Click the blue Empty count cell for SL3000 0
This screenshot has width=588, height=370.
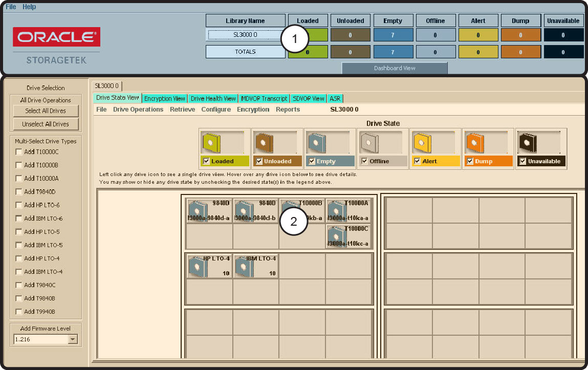click(x=393, y=35)
